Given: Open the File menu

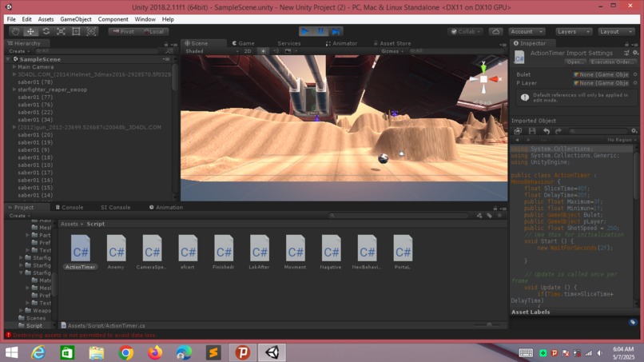Looking at the screenshot, I should 11,19.
